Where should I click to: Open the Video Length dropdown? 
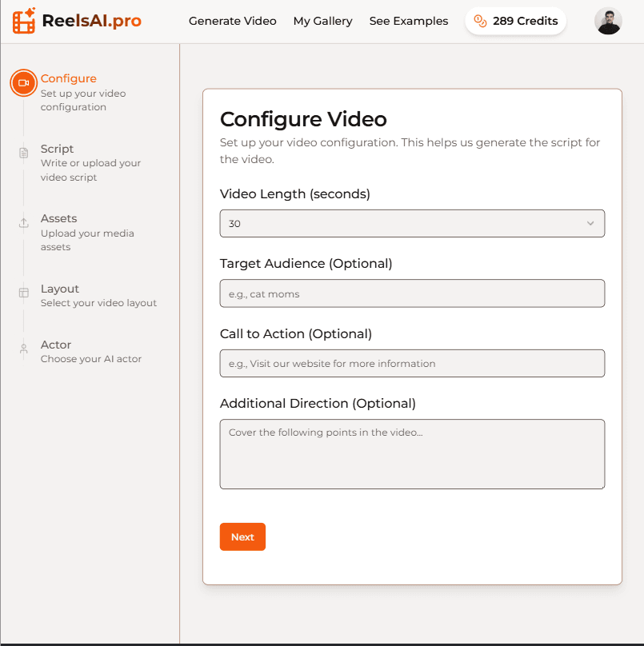click(x=412, y=224)
